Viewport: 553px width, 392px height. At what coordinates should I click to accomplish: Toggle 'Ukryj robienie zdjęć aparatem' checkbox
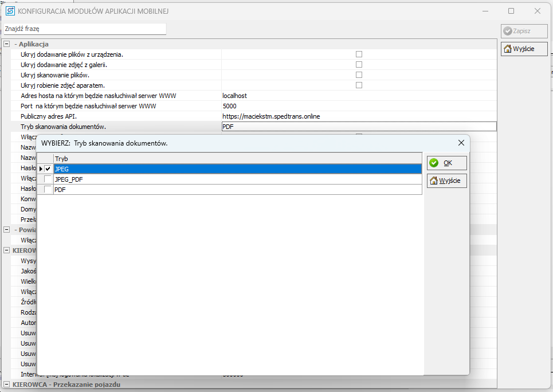(x=359, y=85)
